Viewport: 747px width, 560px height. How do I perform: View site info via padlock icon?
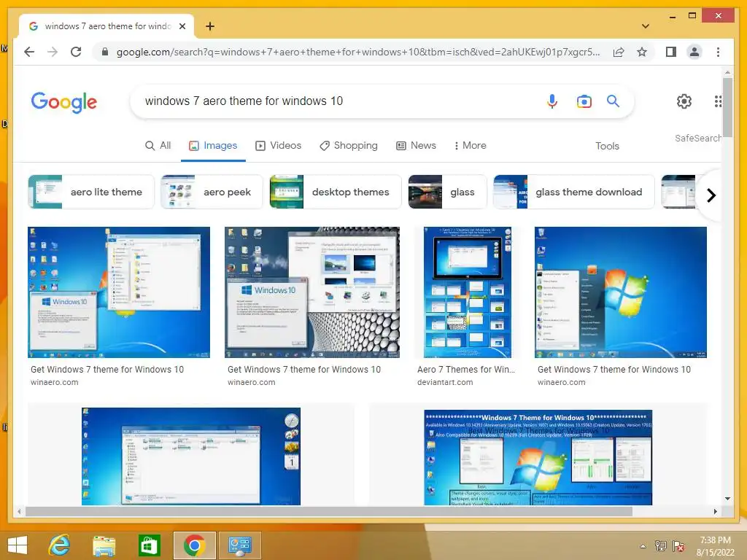pos(105,52)
